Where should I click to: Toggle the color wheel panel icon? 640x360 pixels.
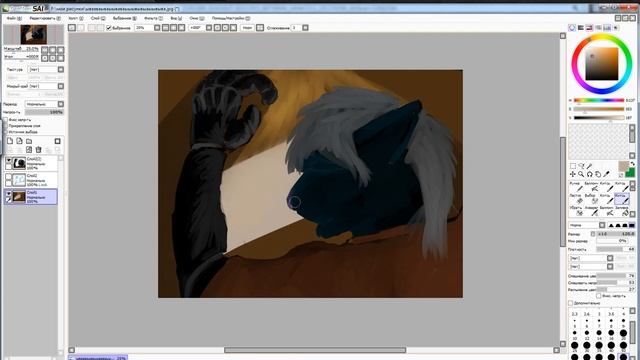[572, 28]
